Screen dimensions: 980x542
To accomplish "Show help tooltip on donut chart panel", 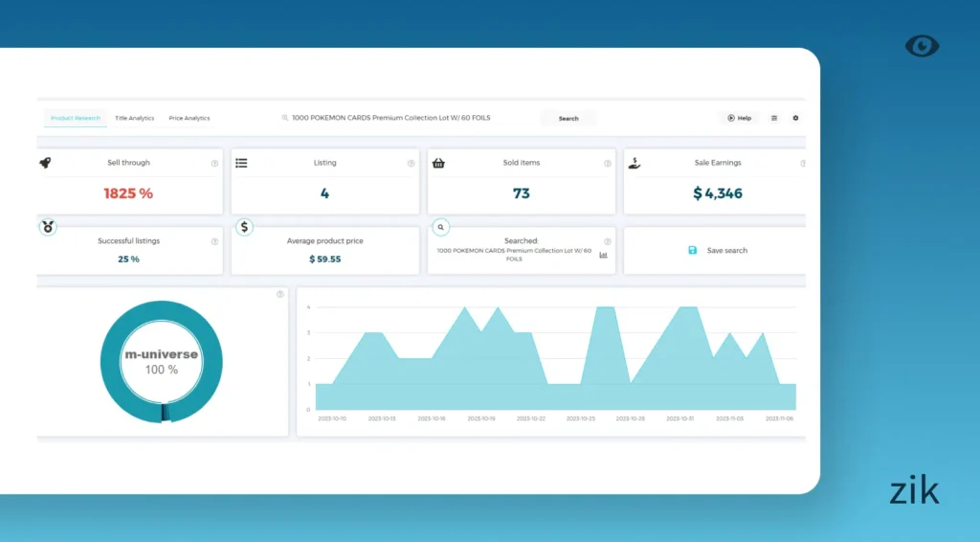I will point(279,294).
